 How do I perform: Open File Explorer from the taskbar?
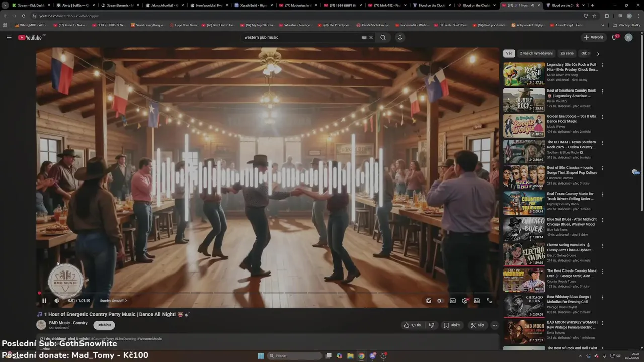point(350,356)
